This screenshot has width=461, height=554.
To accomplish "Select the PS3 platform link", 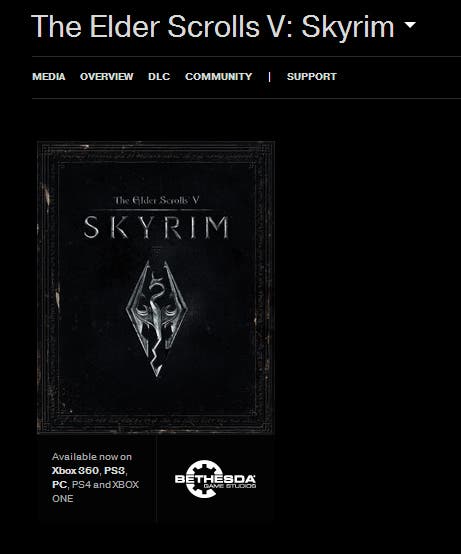I will [114, 471].
